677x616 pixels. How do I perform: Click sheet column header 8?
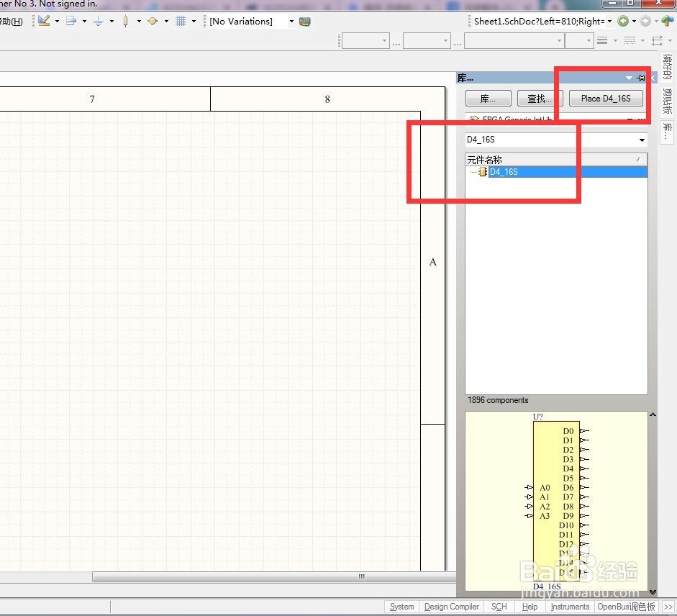point(327,99)
